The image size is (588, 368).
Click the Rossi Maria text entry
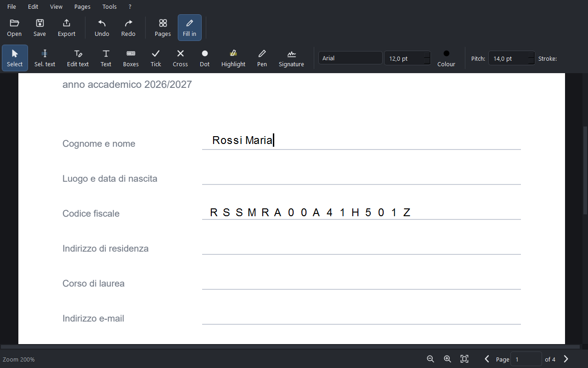[x=243, y=140]
